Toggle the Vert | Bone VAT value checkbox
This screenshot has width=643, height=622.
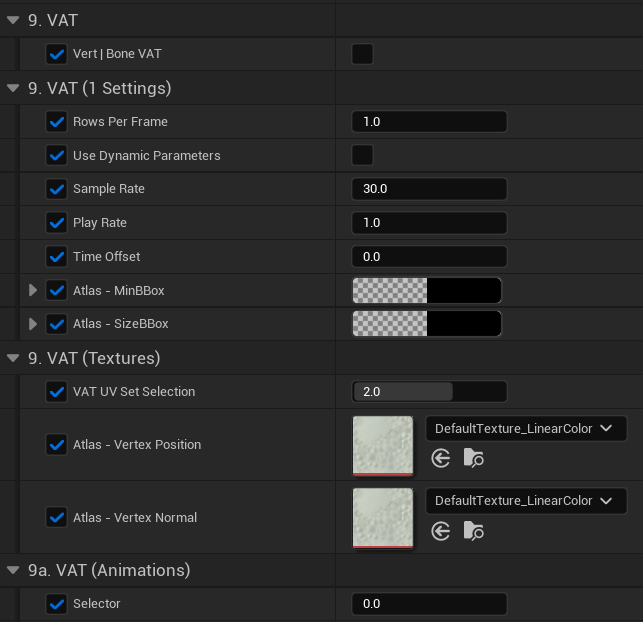pyautogui.click(x=362, y=54)
